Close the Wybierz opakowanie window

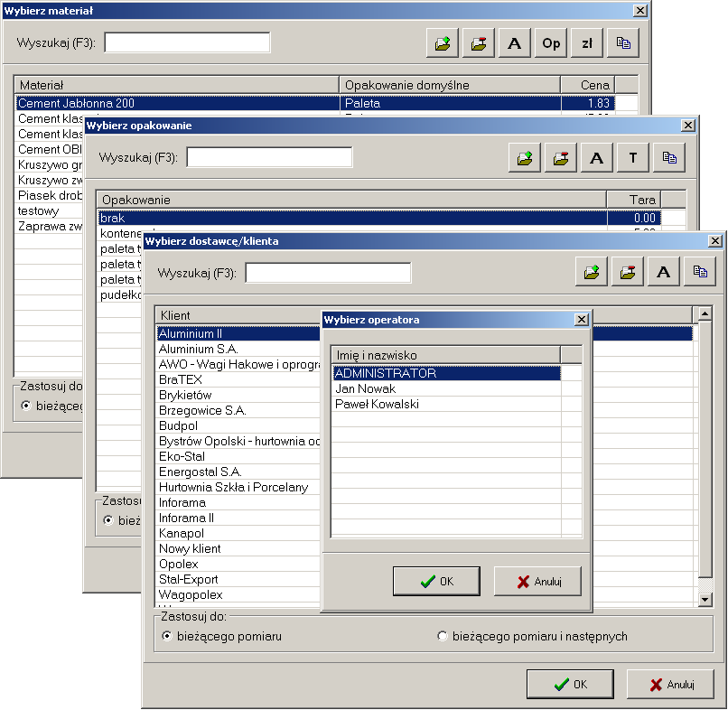click(688, 126)
